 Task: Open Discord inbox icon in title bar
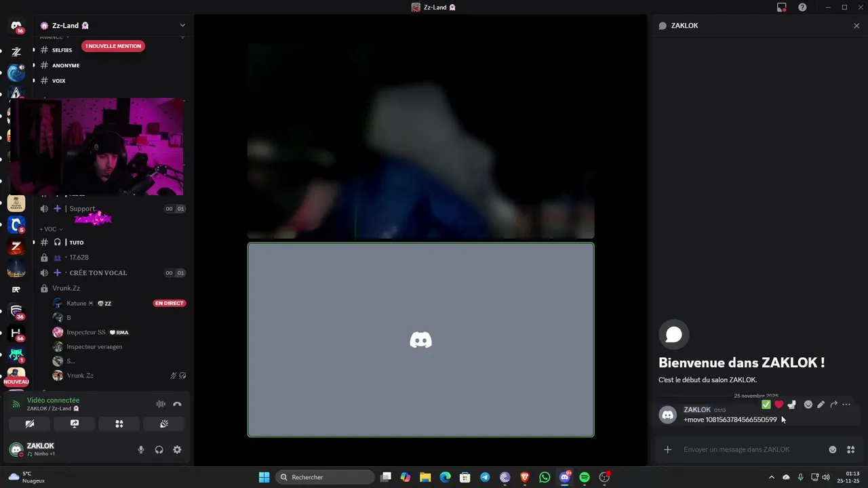point(781,7)
